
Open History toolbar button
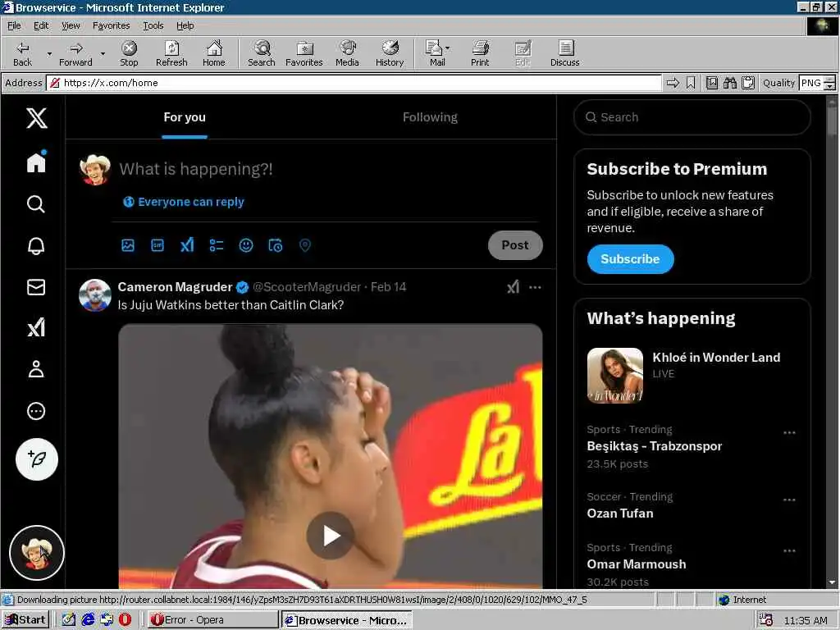[390, 53]
